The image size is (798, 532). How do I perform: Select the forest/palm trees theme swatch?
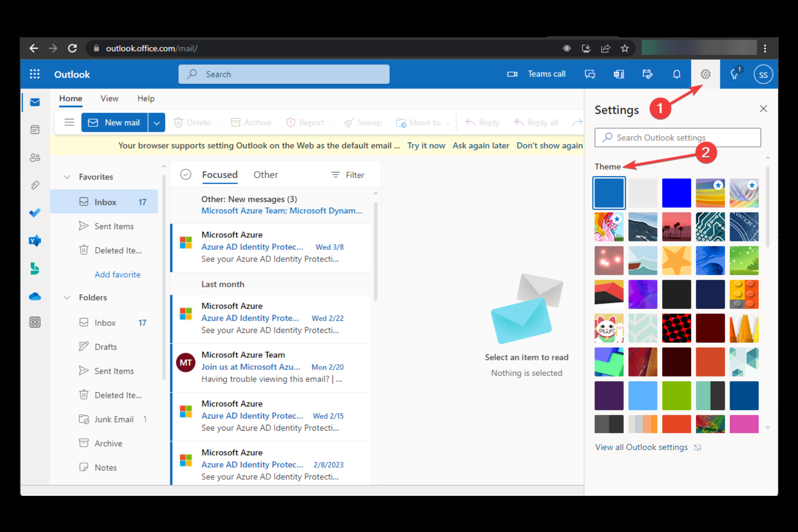click(677, 227)
